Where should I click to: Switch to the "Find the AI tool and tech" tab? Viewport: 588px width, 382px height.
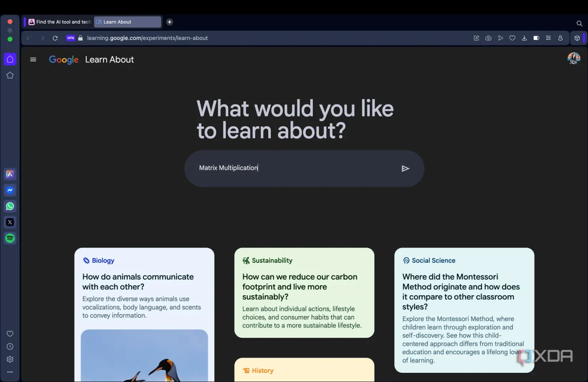(59, 22)
